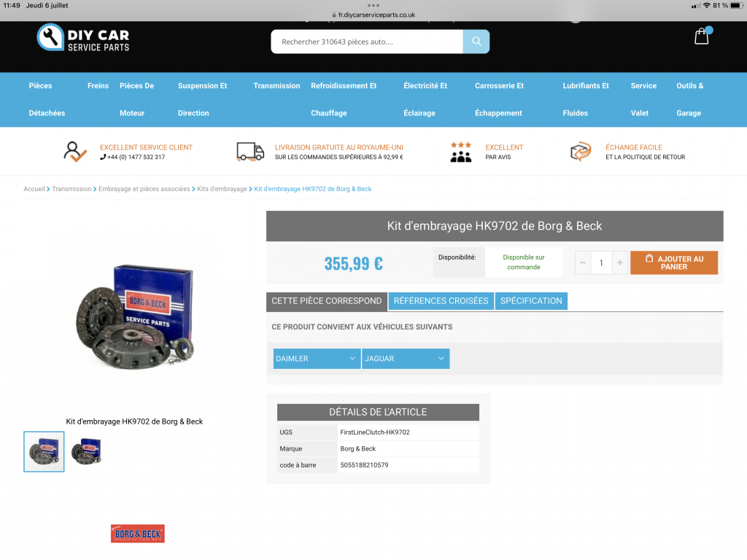Image resolution: width=747 pixels, height=560 pixels.
Task: Select the second product thumbnail
Action: 86,451
